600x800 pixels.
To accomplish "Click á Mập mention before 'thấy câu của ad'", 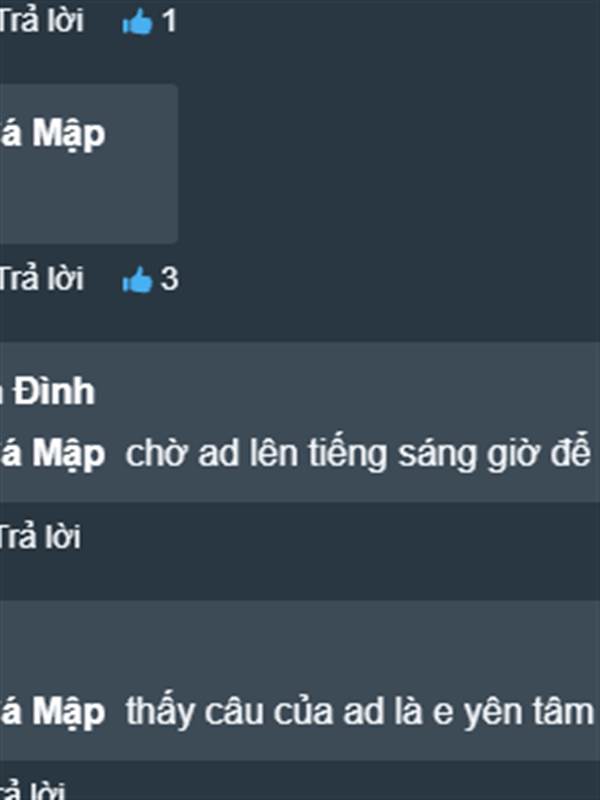I will click(x=53, y=712).
